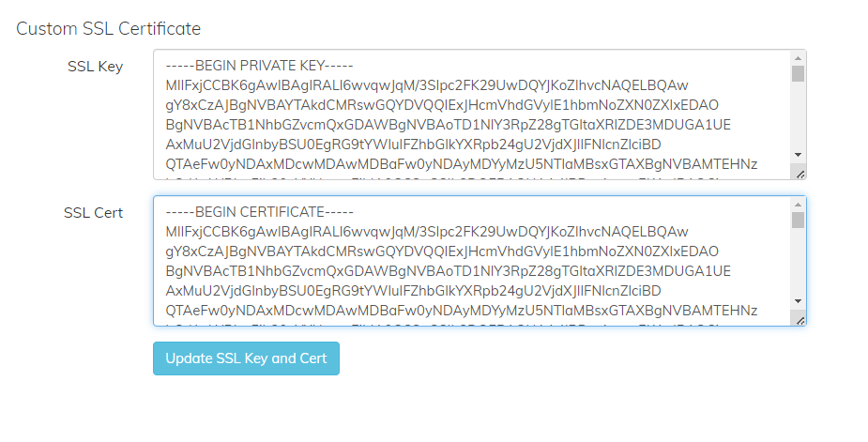Place cursor on the BEGIN CERTIFICATE line

click(x=245, y=212)
